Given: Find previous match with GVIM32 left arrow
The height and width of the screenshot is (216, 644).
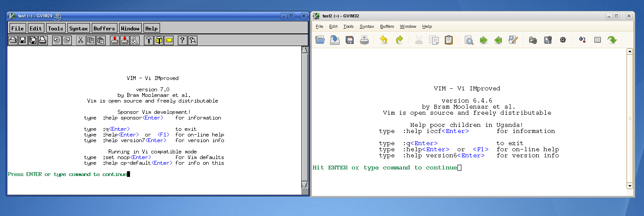Looking at the screenshot, I should [x=498, y=40].
